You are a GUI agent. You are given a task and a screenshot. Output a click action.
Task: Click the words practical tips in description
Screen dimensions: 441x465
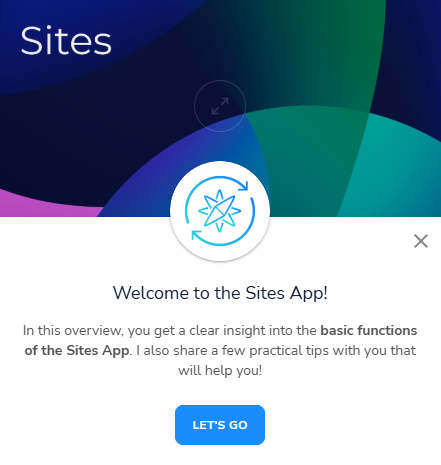289,351
